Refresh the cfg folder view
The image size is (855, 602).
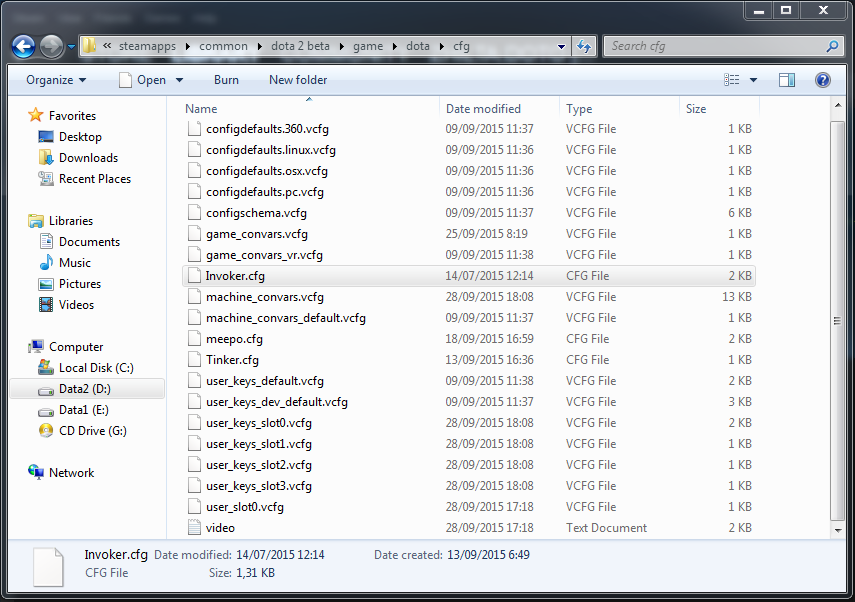click(x=584, y=46)
